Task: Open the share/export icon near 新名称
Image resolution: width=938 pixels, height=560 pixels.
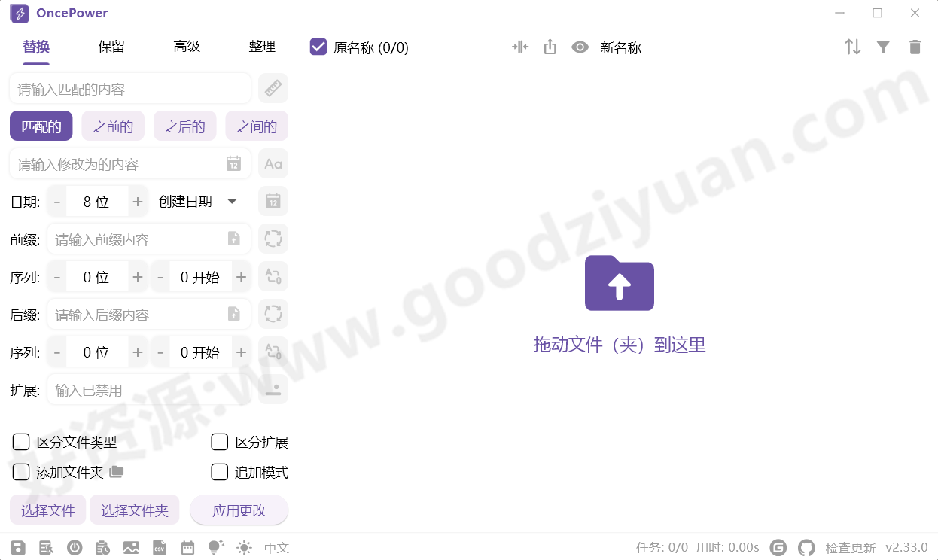Action: pyautogui.click(x=550, y=47)
